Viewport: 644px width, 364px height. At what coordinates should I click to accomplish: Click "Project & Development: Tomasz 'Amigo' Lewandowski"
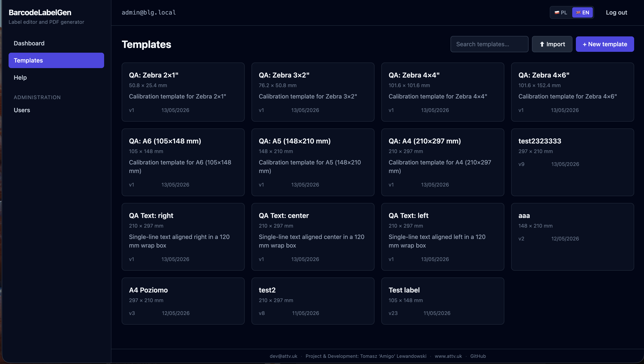[x=366, y=356]
